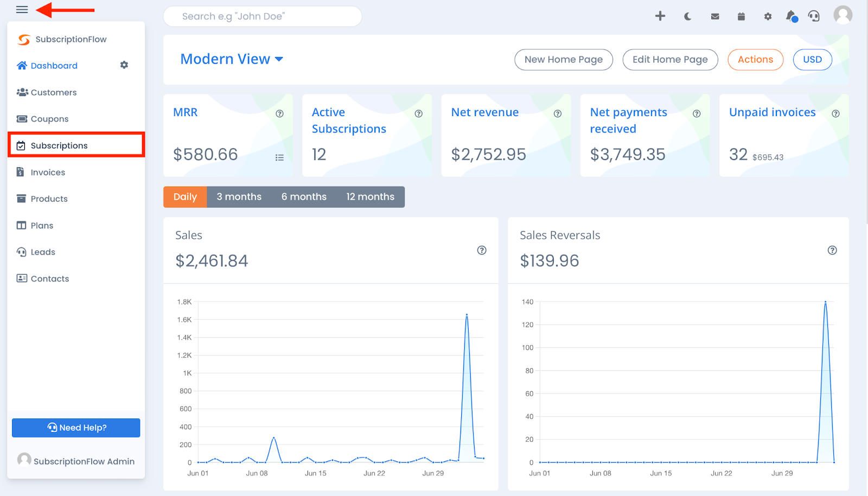Select the Daily period tab
Viewport: 868px width, 496px height.
[185, 197]
